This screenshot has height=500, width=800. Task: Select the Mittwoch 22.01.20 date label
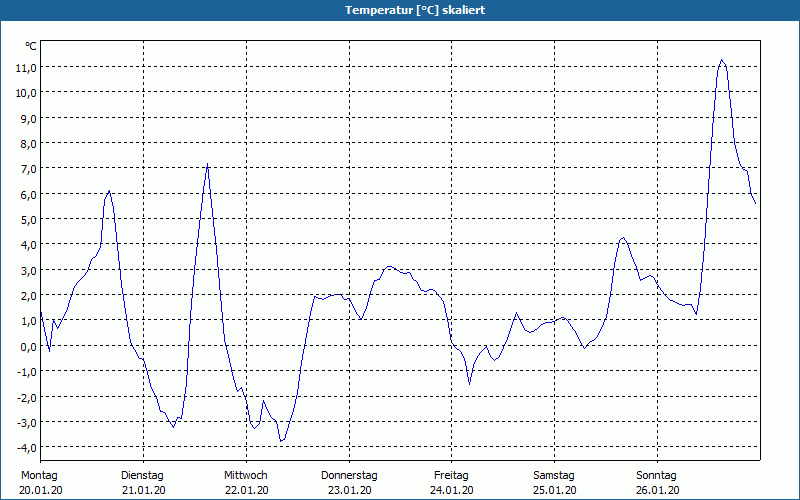245,482
